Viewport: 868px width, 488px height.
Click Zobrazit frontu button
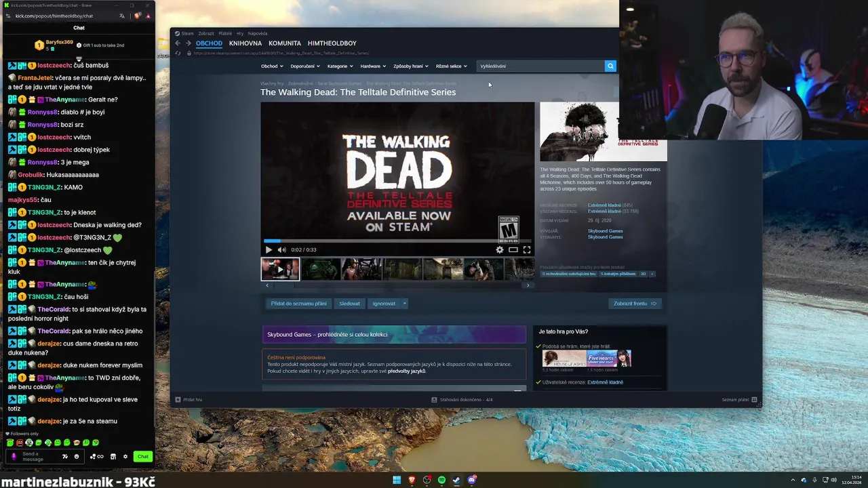635,304
